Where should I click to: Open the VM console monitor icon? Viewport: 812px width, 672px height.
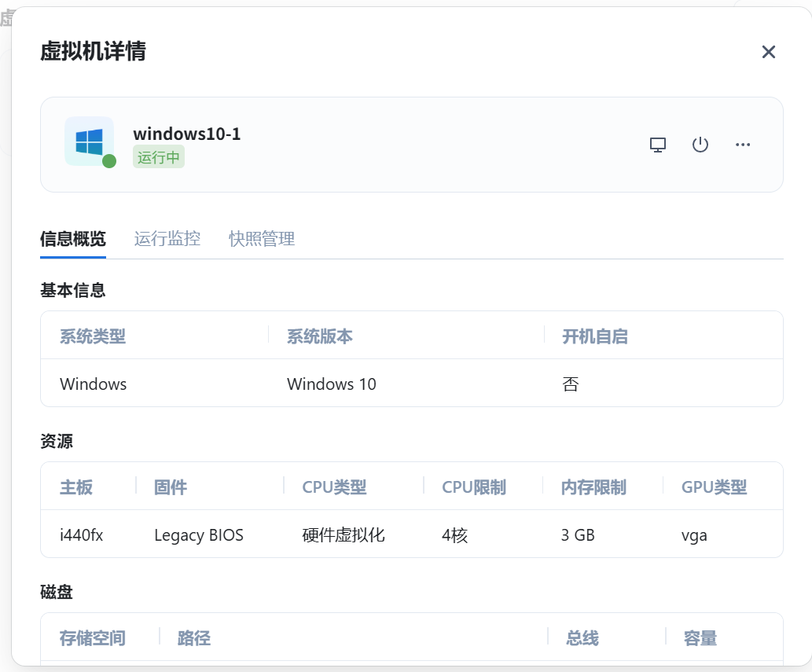pos(658,145)
